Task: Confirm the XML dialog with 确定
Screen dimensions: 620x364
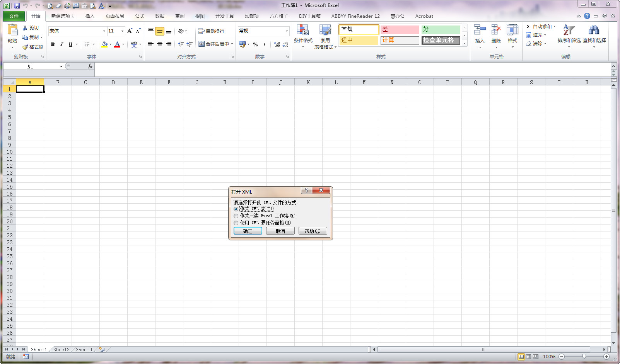Action: [x=248, y=231]
